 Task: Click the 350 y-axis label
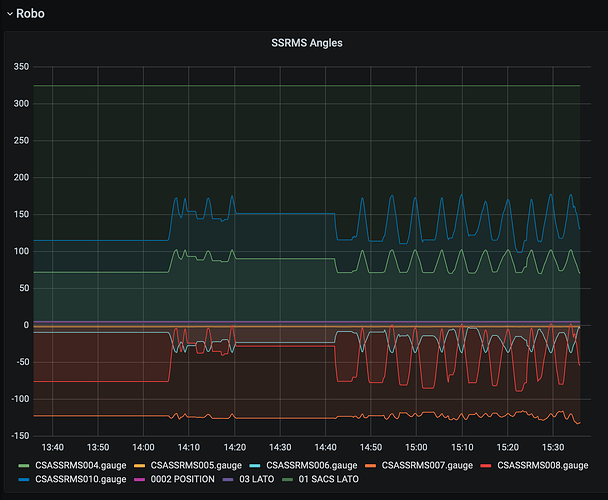(21, 67)
